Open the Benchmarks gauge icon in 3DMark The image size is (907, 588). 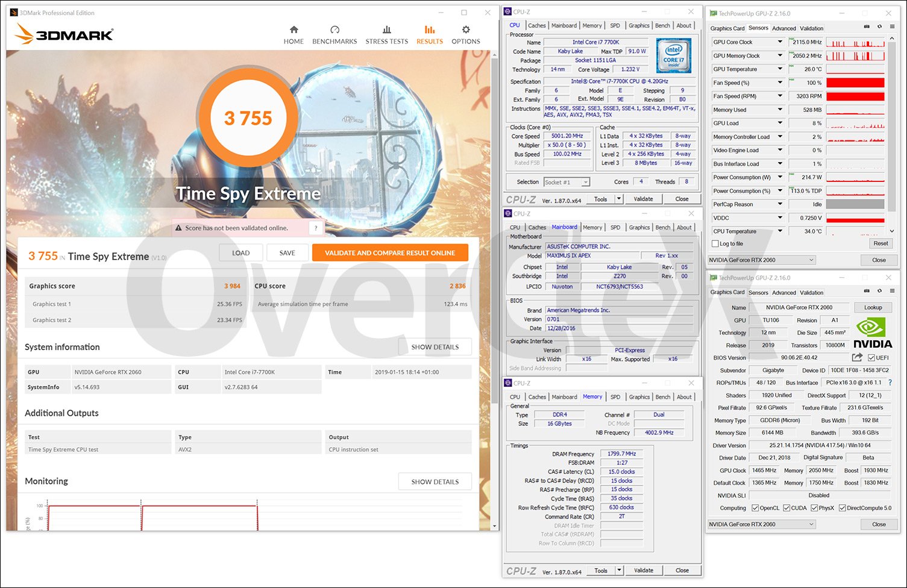click(335, 30)
